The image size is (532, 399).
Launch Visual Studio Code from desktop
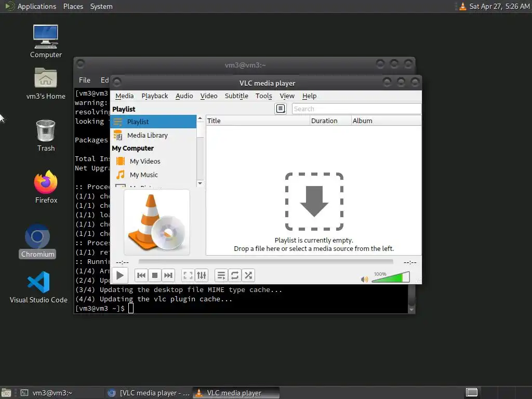pyautogui.click(x=38, y=287)
